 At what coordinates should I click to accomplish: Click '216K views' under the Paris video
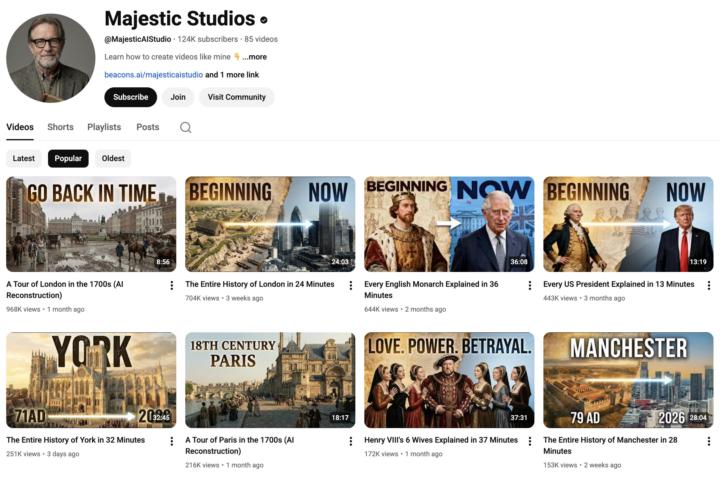(x=202, y=465)
